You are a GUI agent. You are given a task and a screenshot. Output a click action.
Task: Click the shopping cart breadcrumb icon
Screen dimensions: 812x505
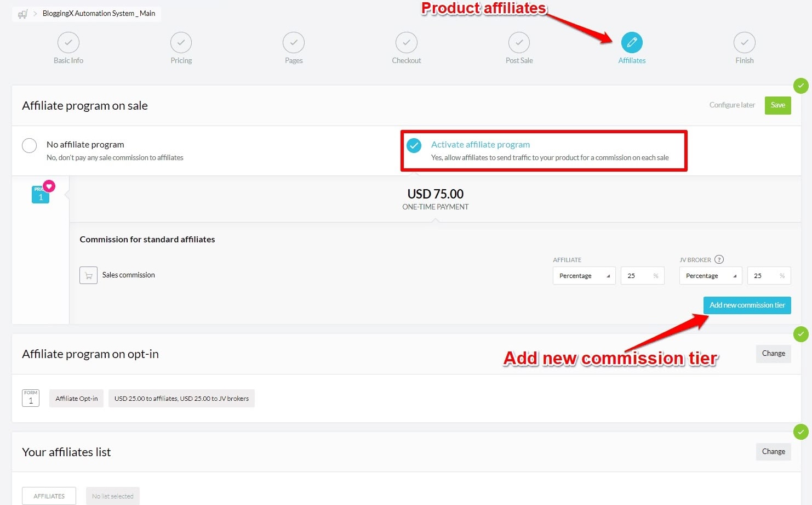coord(22,14)
